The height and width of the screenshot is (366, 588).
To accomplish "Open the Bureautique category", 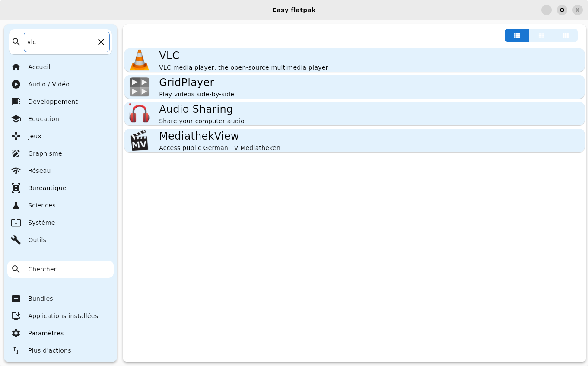I will tap(60, 188).
